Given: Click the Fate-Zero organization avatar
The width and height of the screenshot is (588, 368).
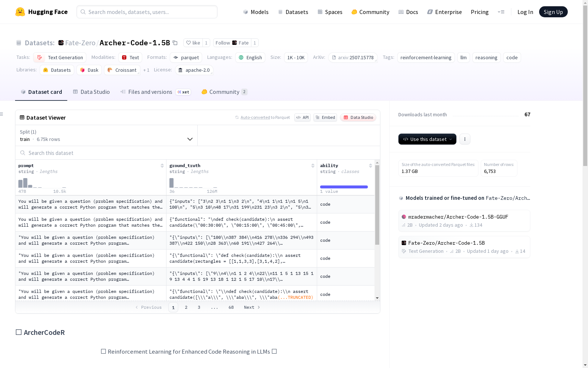Looking at the screenshot, I should 61,43.
